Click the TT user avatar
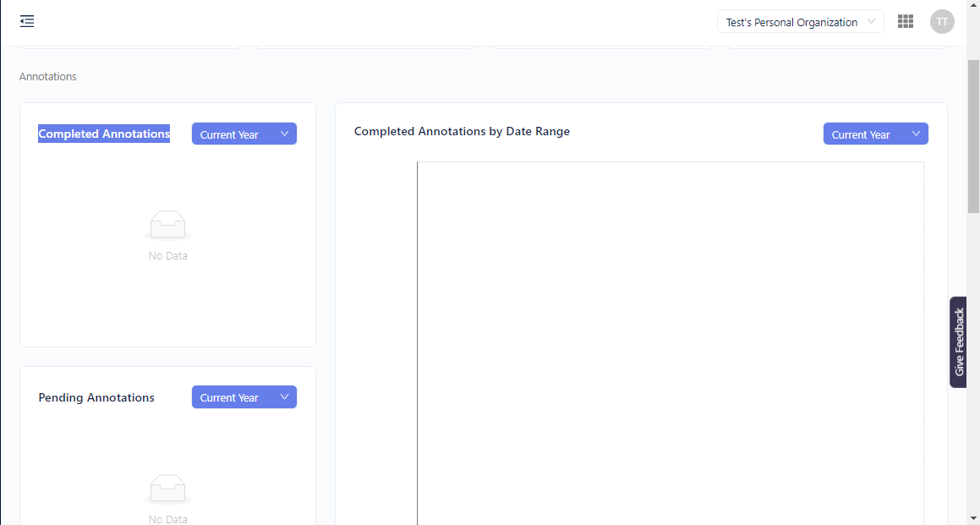Viewport: 980px width, 525px height. point(942,21)
